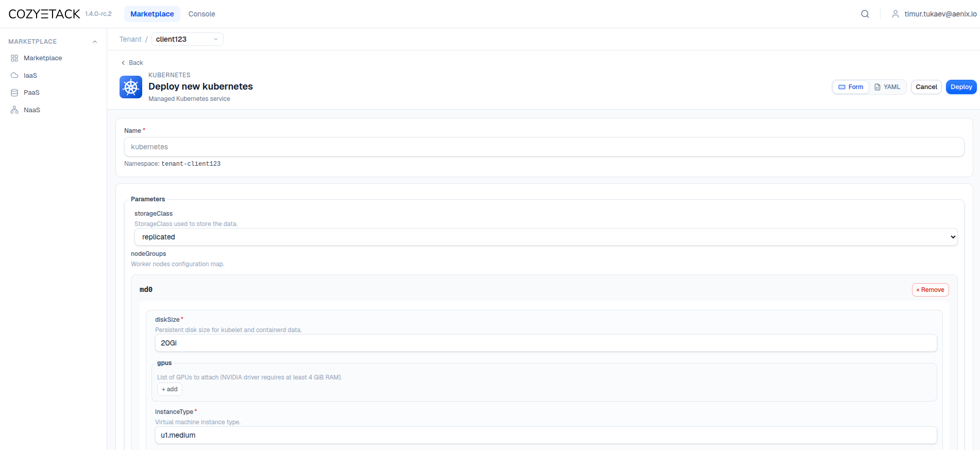Click the IaaS cloud icon
980x450 pixels.
14,75
